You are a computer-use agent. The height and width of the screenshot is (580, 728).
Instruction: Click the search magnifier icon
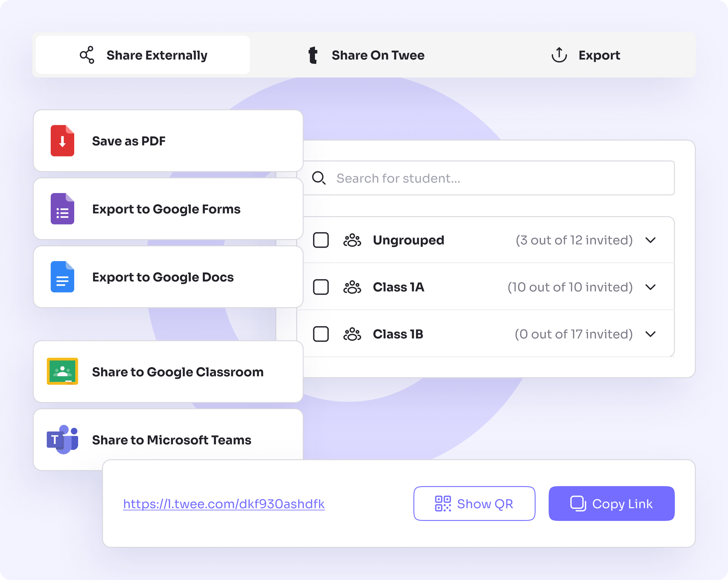319,178
